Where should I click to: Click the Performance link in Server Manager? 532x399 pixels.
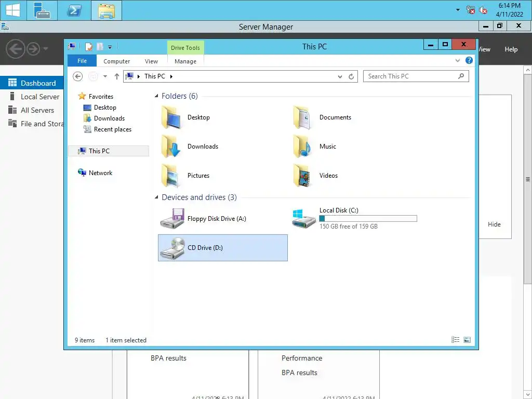[302, 358]
